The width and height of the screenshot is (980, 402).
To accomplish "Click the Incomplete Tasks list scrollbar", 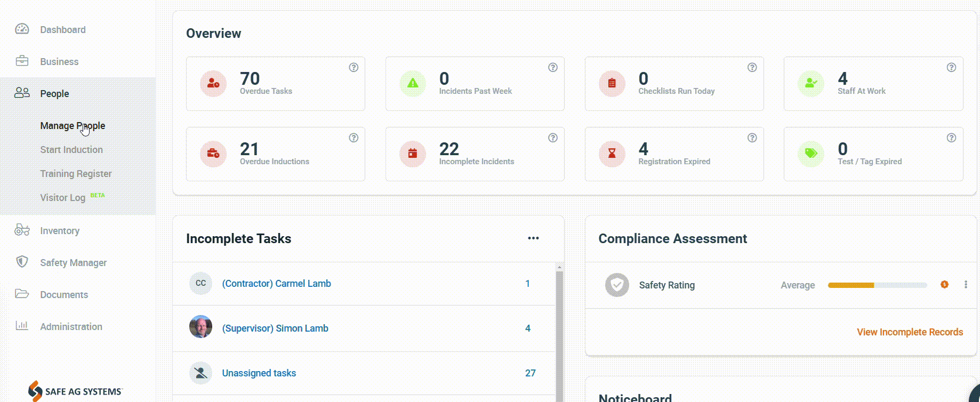I will tap(559, 331).
